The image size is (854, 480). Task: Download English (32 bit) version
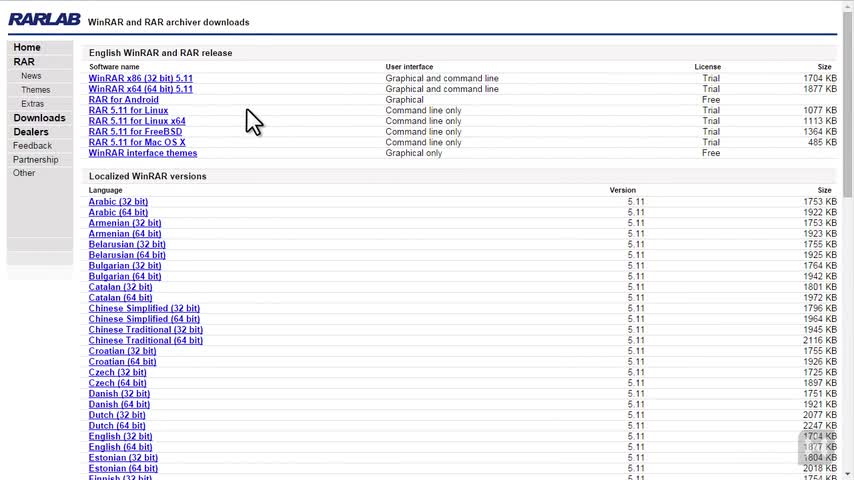tap(120, 436)
